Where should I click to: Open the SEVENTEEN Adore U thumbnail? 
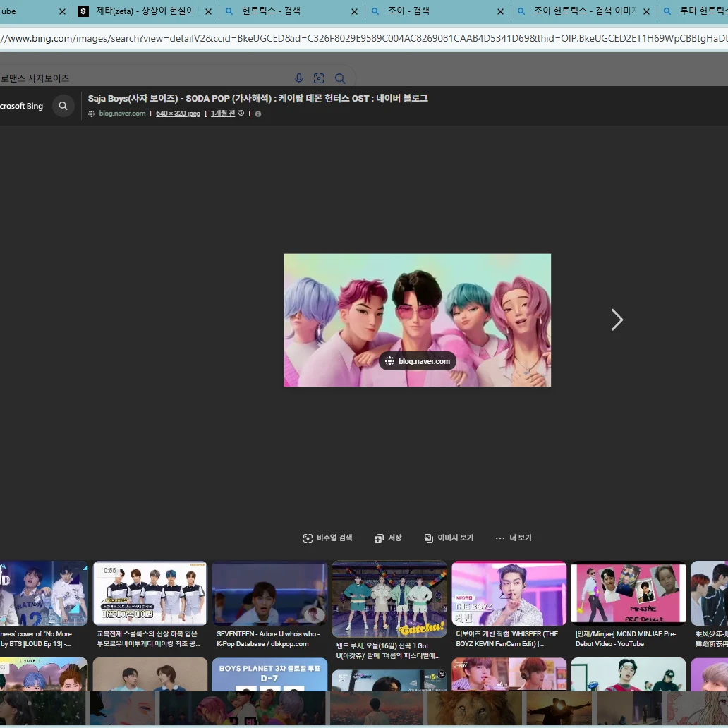point(269,593)
